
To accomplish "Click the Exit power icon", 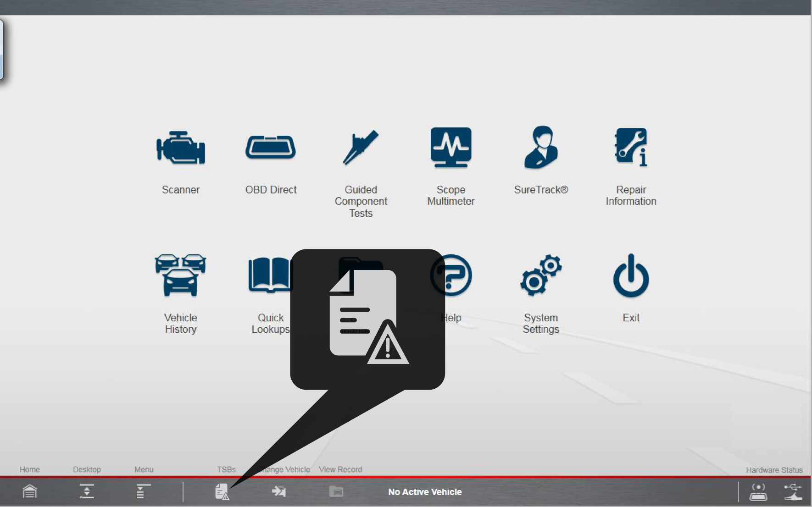I will point(631,275).
